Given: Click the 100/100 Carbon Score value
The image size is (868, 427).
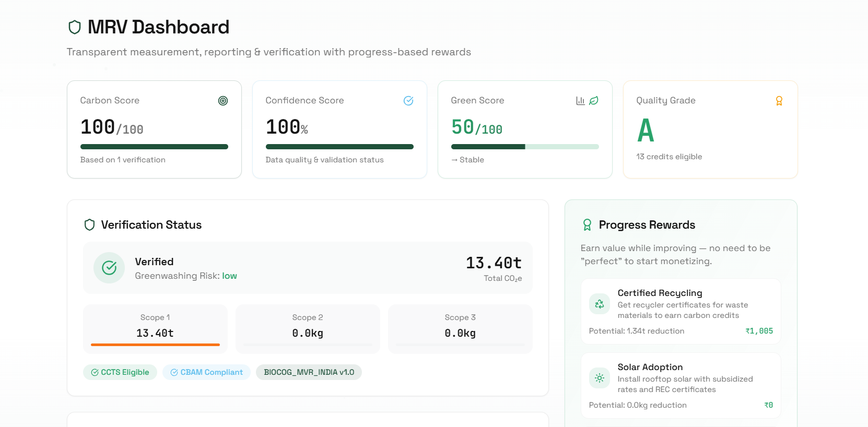Looking at the screenshot, I should pyautogui.click(x=112, y=127).
